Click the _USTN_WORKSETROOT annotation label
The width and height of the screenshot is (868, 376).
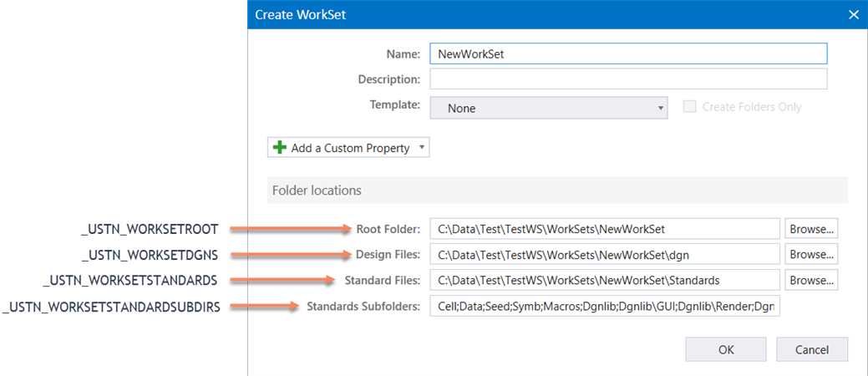click(150, 228)
